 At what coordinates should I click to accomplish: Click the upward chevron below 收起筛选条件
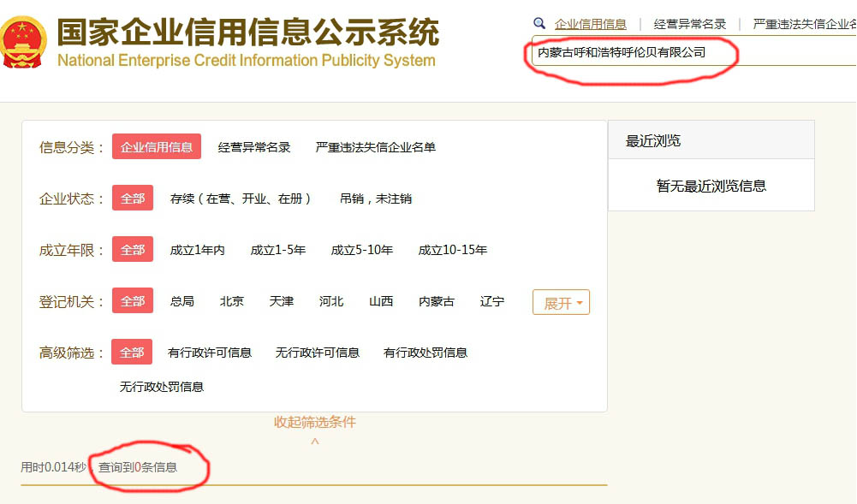pos(315,440)
